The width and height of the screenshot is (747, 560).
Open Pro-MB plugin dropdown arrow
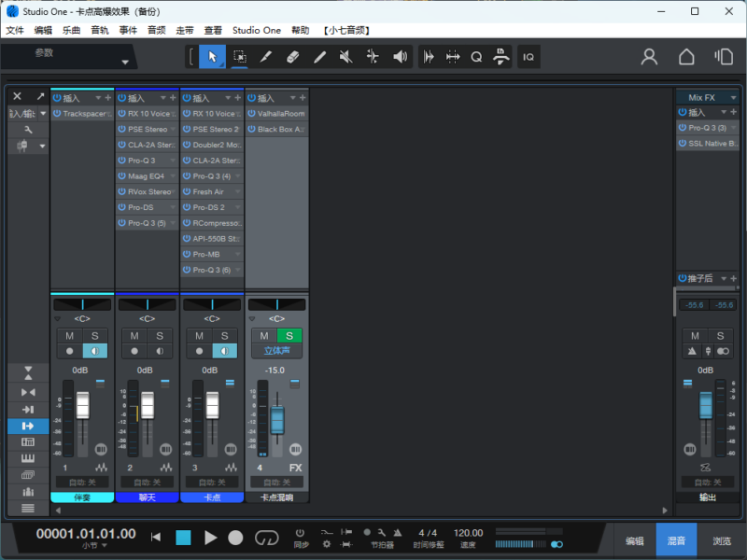237,254
